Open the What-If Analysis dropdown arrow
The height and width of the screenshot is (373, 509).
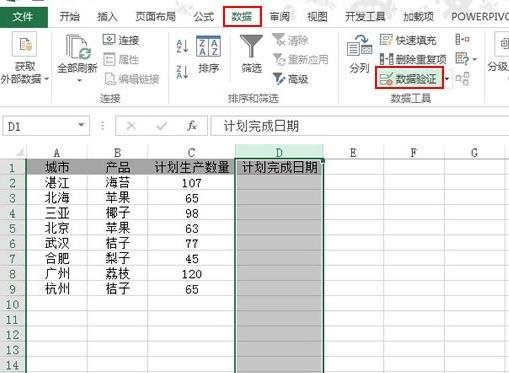[x=475, y=59]
